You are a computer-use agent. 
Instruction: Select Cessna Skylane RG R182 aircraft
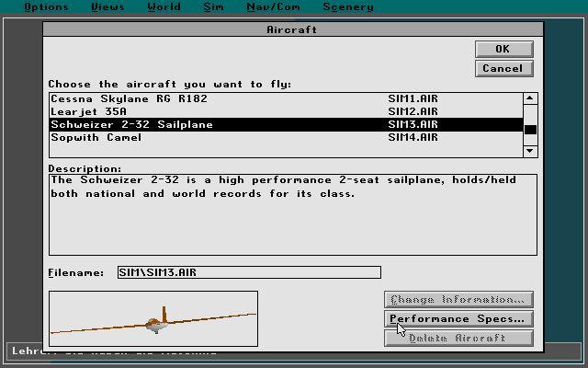(x=286, y=98)
